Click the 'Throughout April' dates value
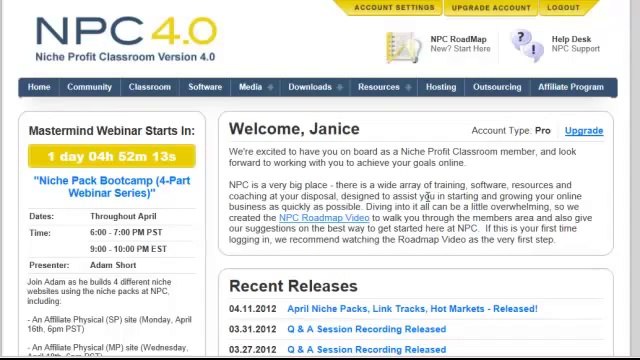 coord(123,216)
